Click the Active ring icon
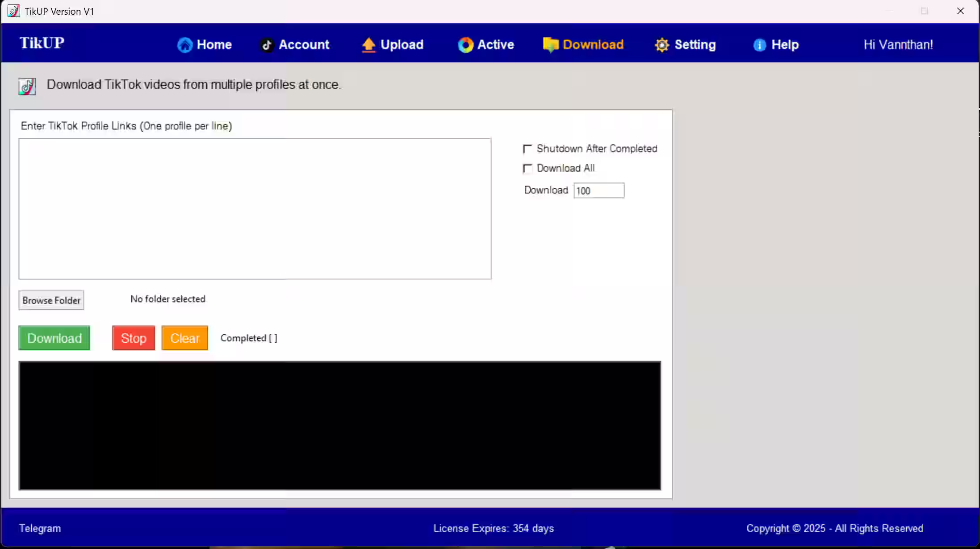Viewport: 980px width, 549px height. pos(465,45)
